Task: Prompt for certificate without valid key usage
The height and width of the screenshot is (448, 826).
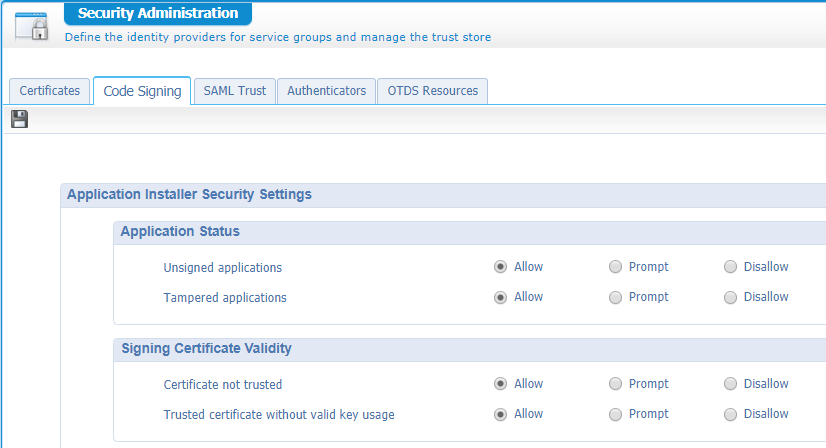Action: tap(615, 414)
